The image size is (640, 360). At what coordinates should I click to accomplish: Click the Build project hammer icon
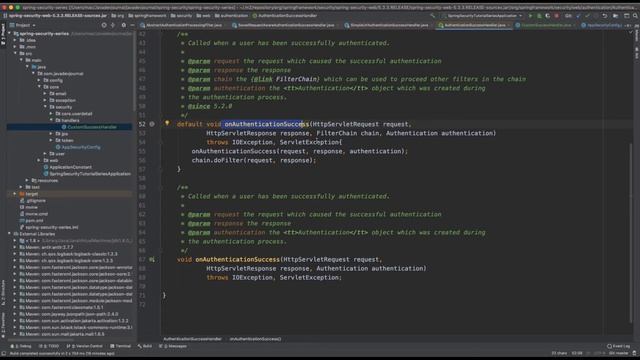432,16
